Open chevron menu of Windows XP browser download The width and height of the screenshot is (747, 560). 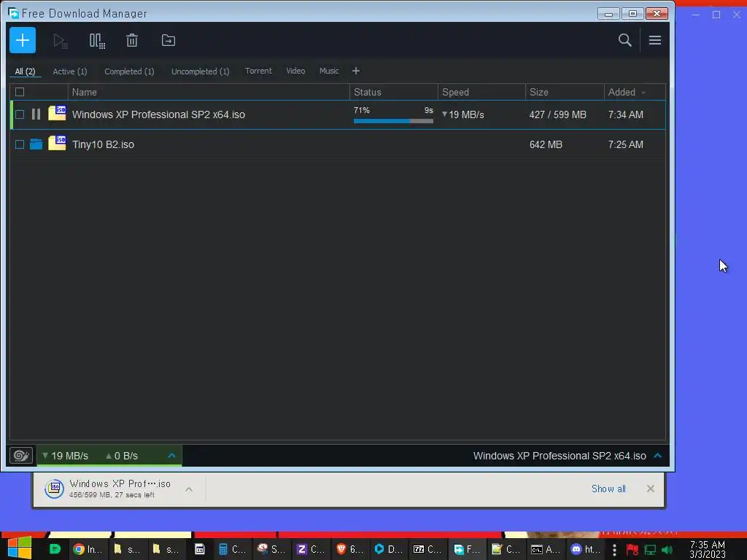click(189, 489)
